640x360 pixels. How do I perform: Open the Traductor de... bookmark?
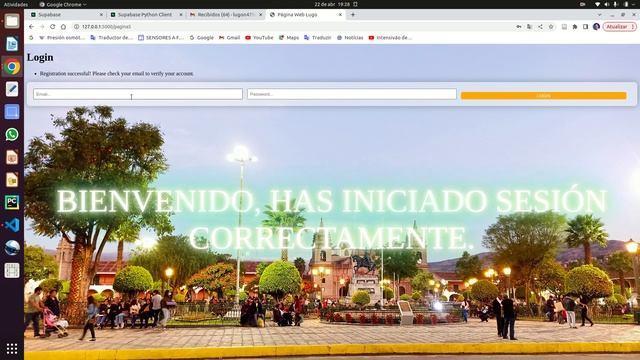pyautogui.click(x=111, y=38)
